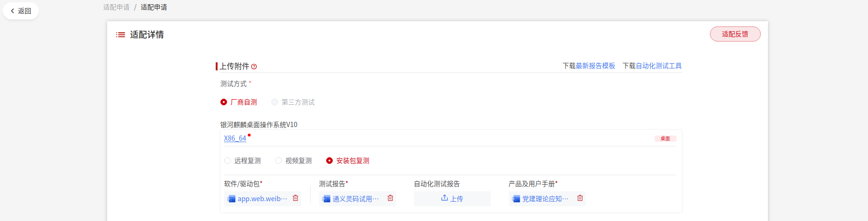Choose the 安装包复测 retest option
The height and width of the screenshot is (221, 868).
pos(329,161)
